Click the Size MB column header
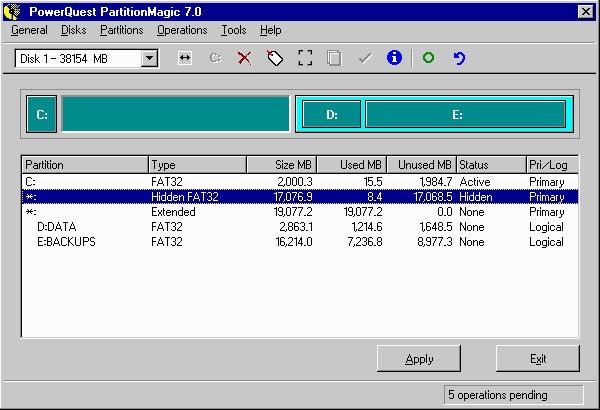This screenshot has height=410, width=600. tap(281, 165)
